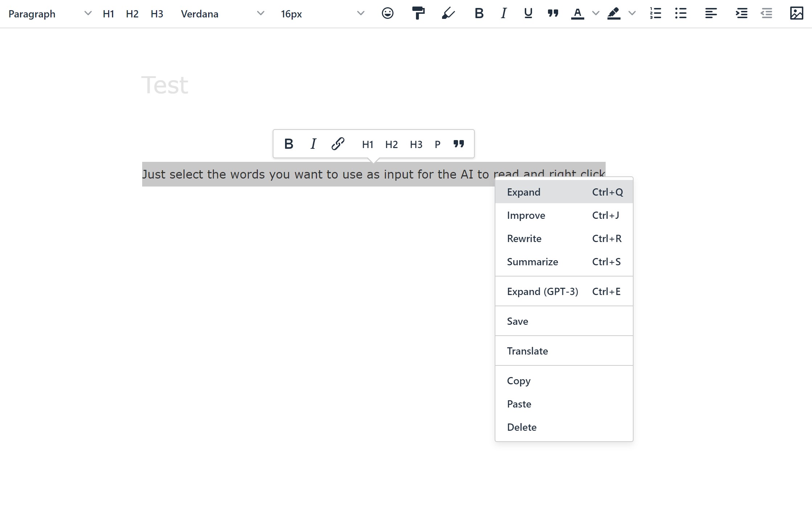Insert a bulleted list
The width and height of the screenshot is (812, 524).
681,13
